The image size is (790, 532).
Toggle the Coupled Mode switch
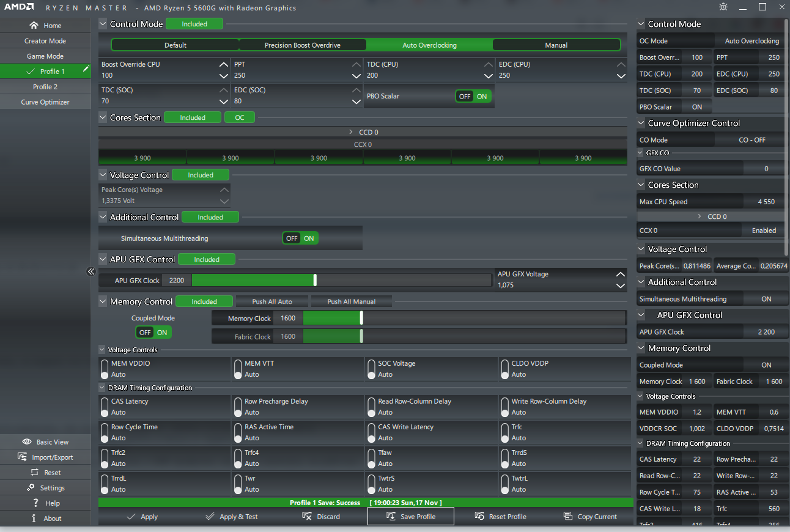[x=153, y=333]
